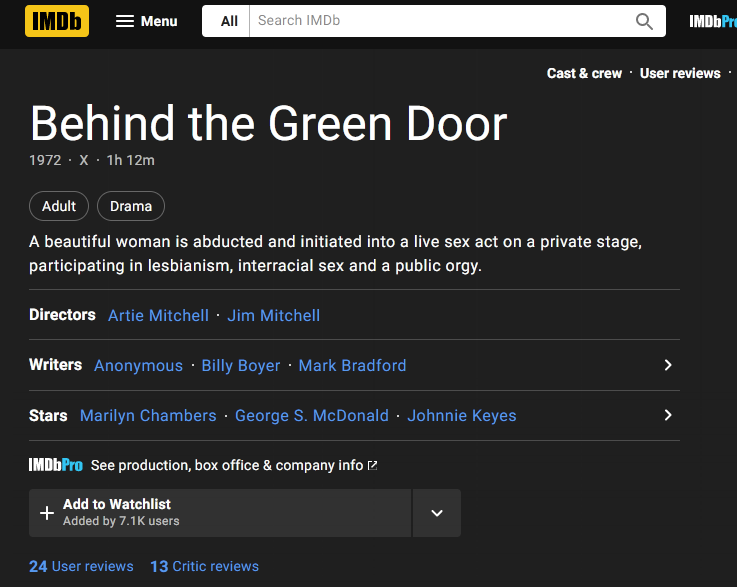This screenshot has height=587, width=737.
Task: Open director Jim Mitchell's page
Action: tap(274, 315)
